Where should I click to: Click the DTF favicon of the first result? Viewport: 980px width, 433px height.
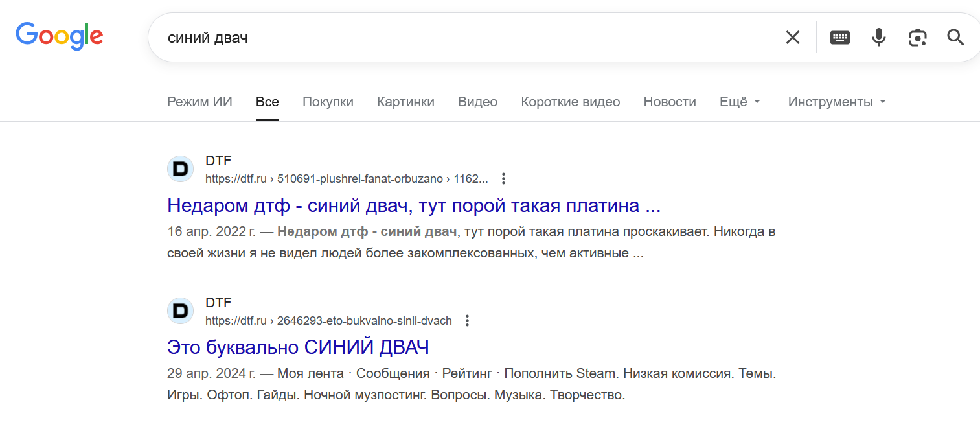tap(181, 169)
